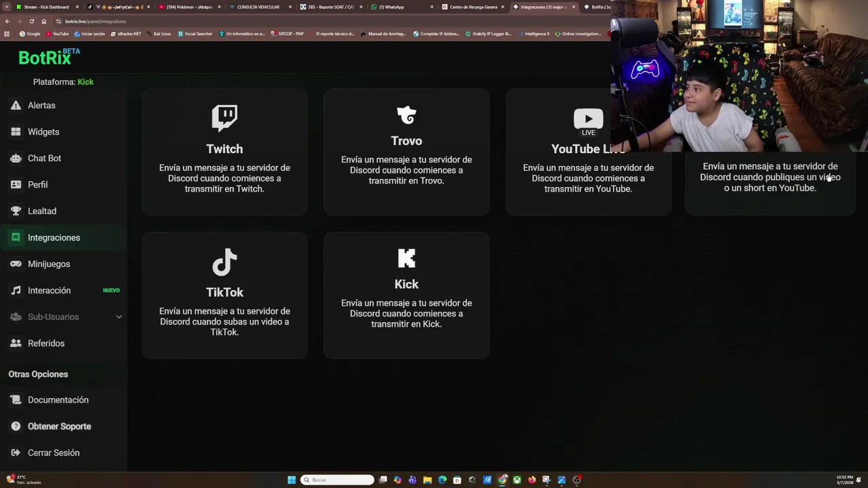The height and width of the screenshot is (488, 868).
Task: Click the 'Otras Opciones' heading text
Action: click(38, 374)
